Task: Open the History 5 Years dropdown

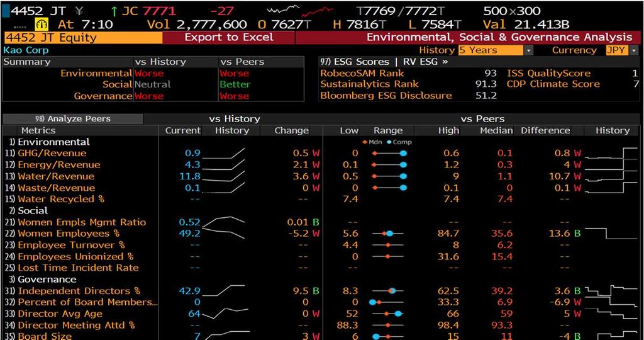Action: point(496,50)
